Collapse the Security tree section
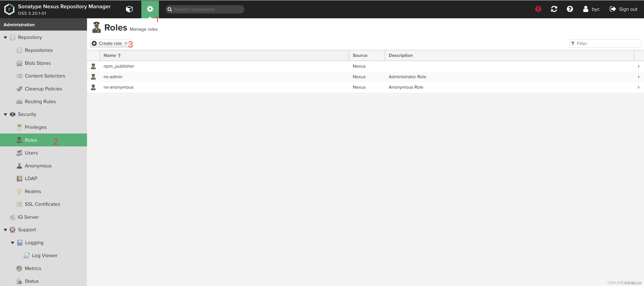The height and width of the screenshot is (286, 644). tap(5, 114)
